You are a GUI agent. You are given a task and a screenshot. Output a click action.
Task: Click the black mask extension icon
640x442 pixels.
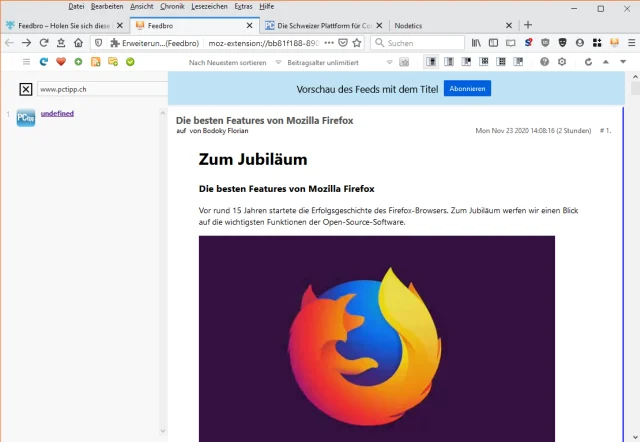tap(562, 42)
